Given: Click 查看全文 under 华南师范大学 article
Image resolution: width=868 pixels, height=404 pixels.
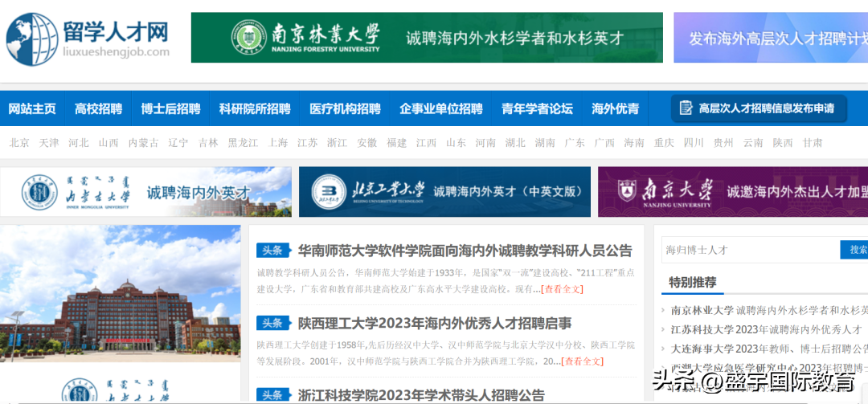Looking at the screenshot, I should pos(562,289).
